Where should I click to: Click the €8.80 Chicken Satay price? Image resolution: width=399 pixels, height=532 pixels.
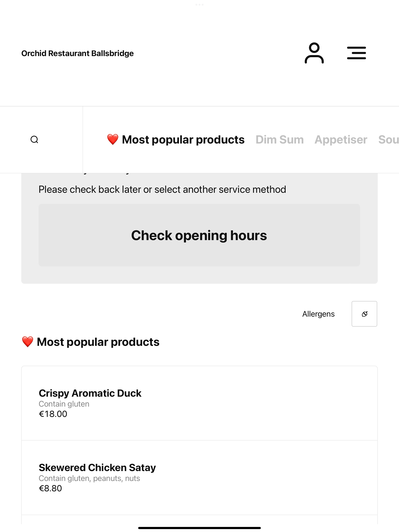[50, 488]
